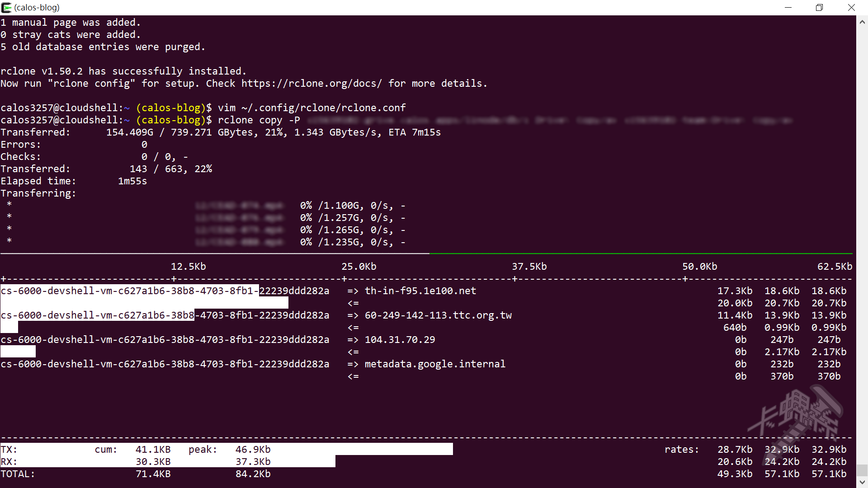868x488 pixels.
Task: Click the '(calos-blog)' window title text
Action: (x=37, y=7)
